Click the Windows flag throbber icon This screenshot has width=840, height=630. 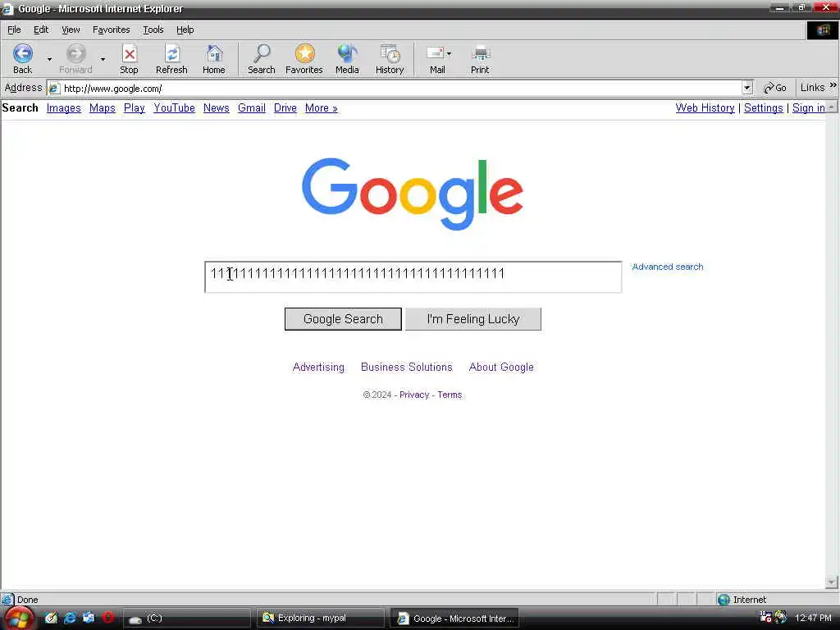[x=823, y=30]
